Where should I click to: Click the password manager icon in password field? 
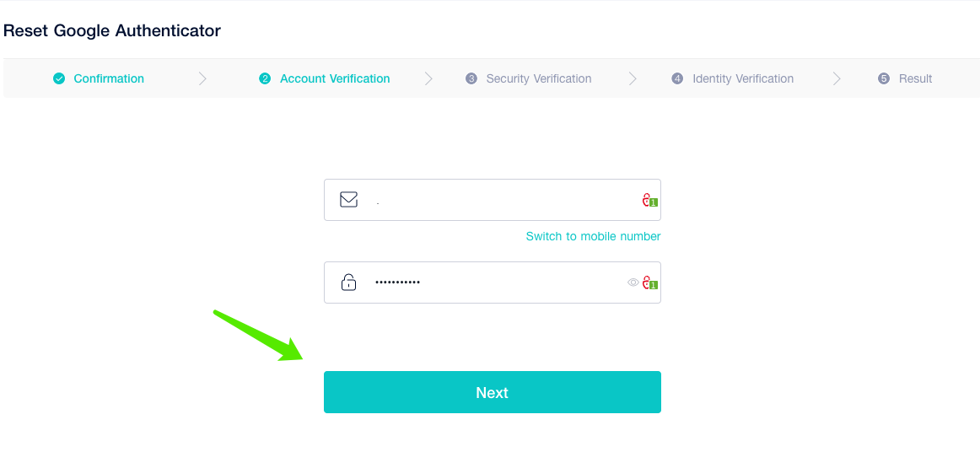pos(649,283)
